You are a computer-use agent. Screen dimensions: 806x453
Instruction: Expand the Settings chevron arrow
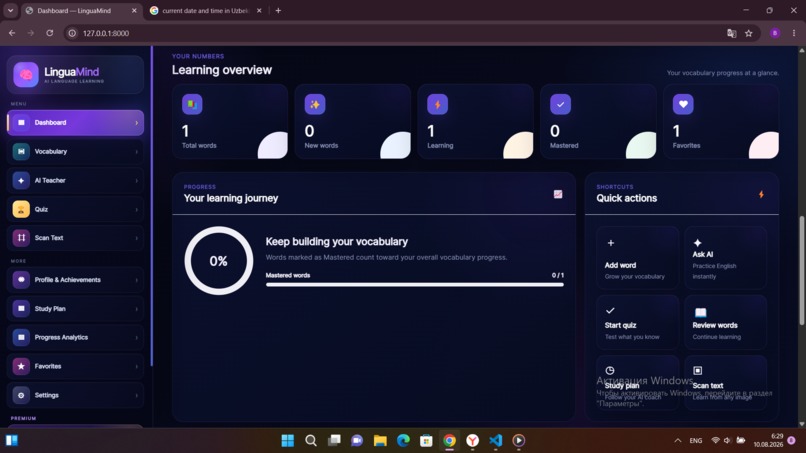tap(136, 395)
